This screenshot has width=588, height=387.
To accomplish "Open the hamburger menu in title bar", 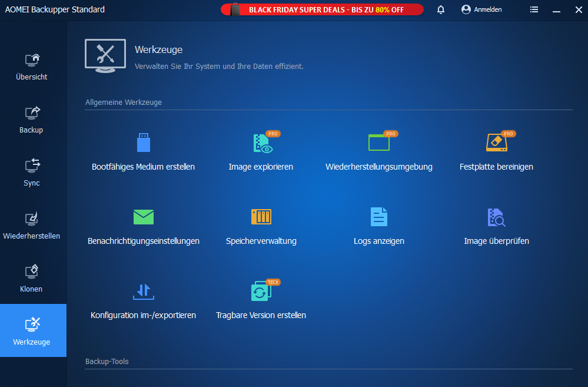I will (534, 9).
